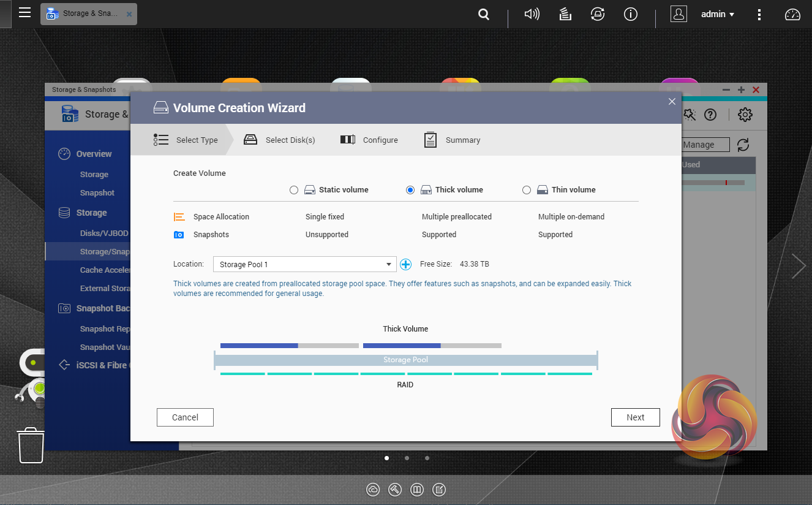Expand the admin user menu
Screen dimensions: 812x505
pyautogui.click(x=717, y=14)
